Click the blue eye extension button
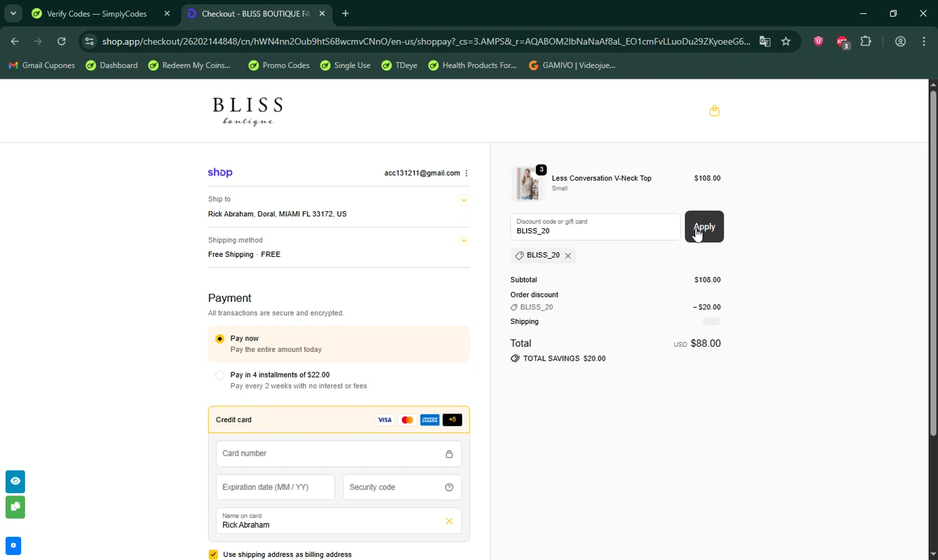The height and width of the screenshot is (560, 938). [x=15, y=481]
